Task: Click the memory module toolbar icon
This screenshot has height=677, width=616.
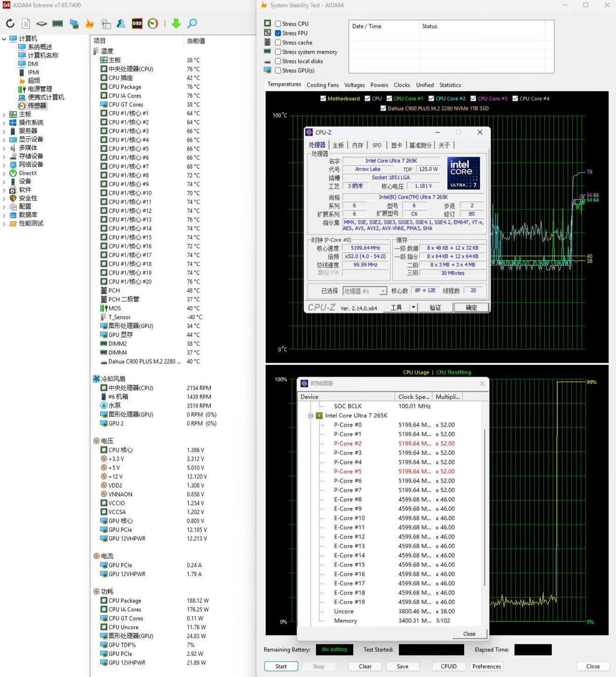Action: point(58,23)
